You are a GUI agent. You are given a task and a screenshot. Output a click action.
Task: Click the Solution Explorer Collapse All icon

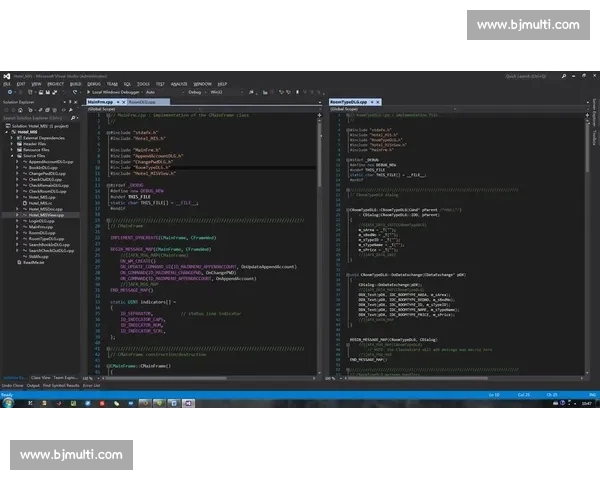pyautogui.click(x=48, y=110)
